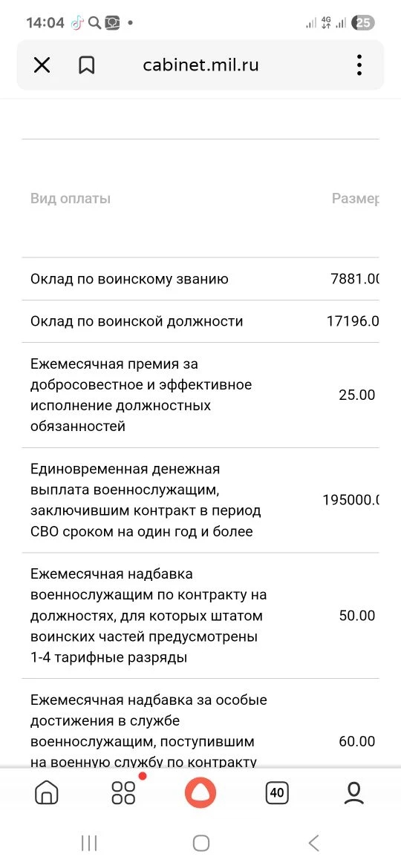Select the 'Единовременная денежная выплата' row
The width and height of the screenshot is (401, 868).
click(200, 500)
